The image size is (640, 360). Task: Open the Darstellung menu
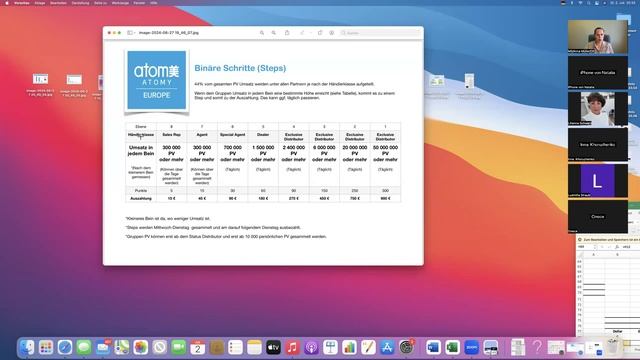point(80,3)
